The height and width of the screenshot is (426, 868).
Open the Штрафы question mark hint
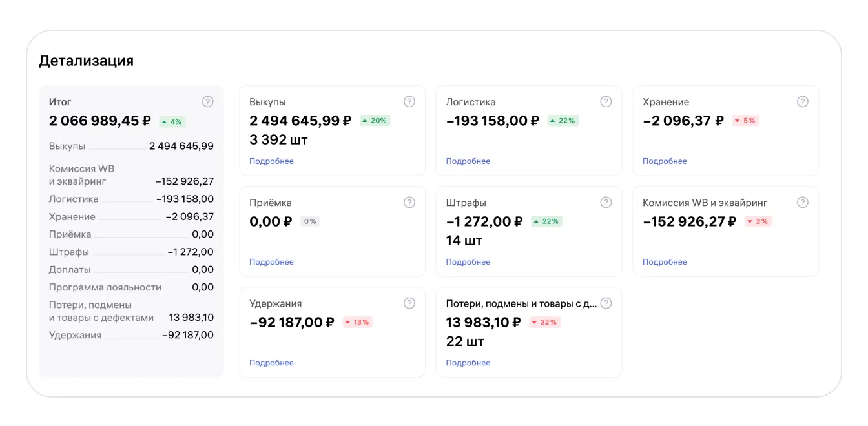[606, 202]
